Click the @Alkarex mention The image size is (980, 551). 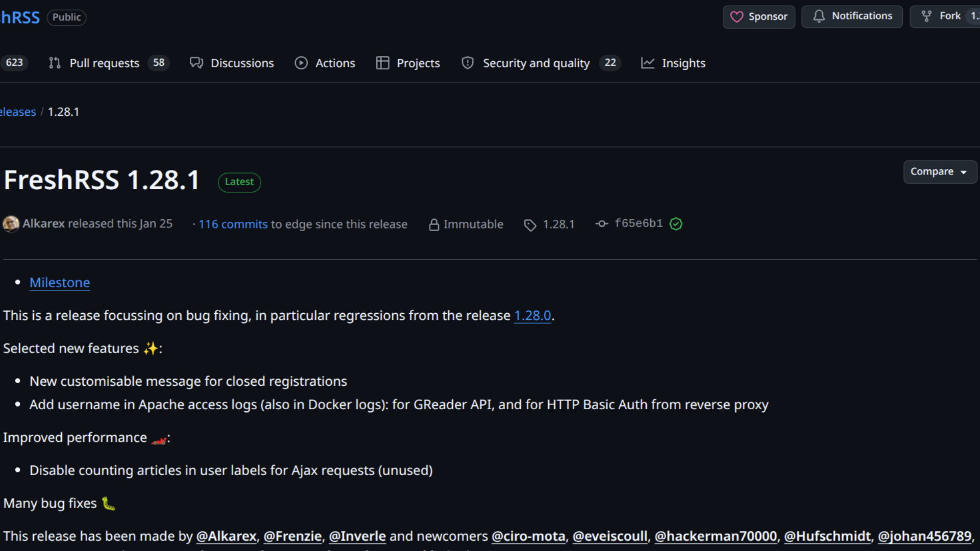226,536
